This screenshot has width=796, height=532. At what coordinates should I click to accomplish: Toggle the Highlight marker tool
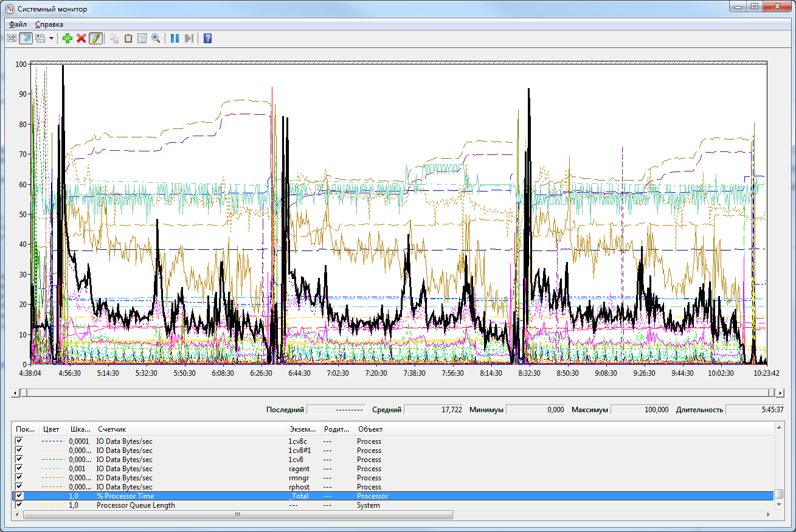tap(95, 38)
